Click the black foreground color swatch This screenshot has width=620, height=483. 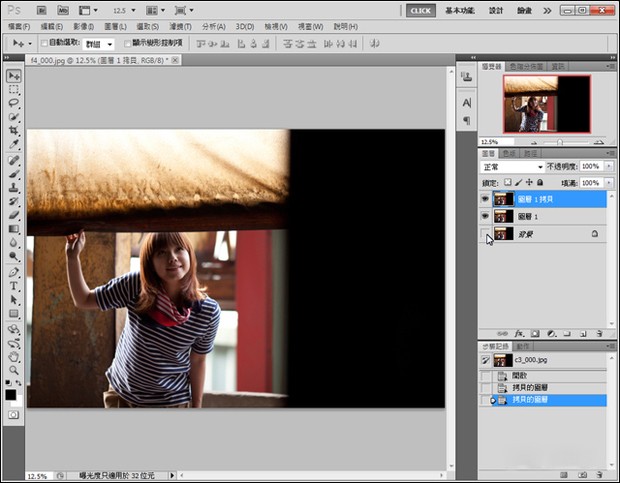click(11, 393)
